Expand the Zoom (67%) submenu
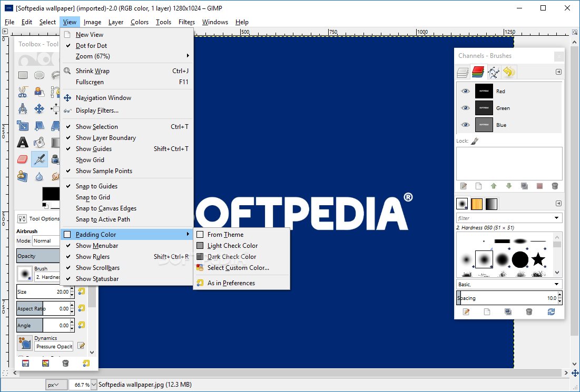Image resolution: width=580 pixels, height=392 pixels. point(127,56)
